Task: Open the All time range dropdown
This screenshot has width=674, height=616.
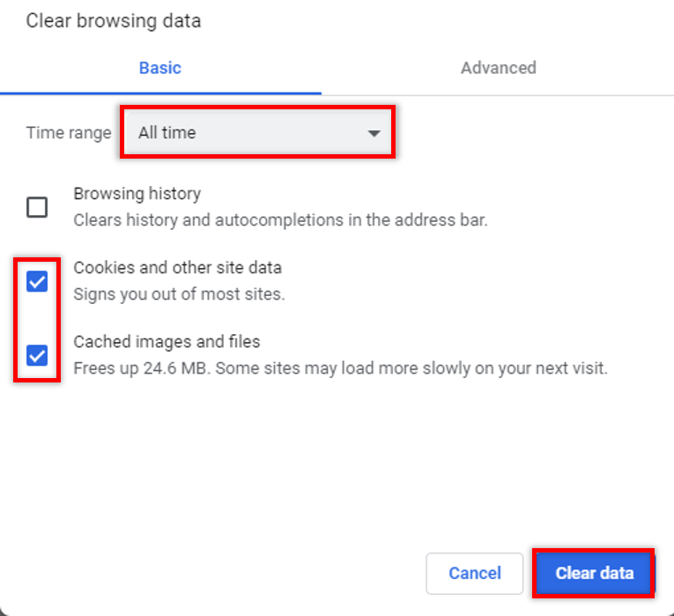Action: click(257, 132)
